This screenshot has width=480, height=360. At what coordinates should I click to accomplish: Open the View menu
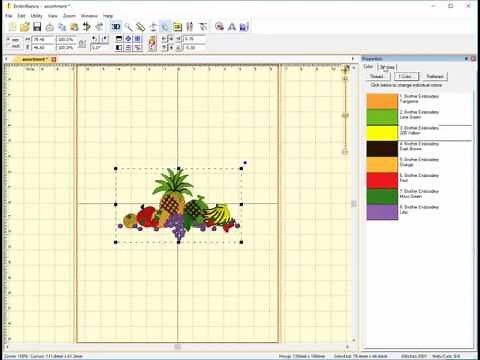pyautogui.click(x=53, y=16)
